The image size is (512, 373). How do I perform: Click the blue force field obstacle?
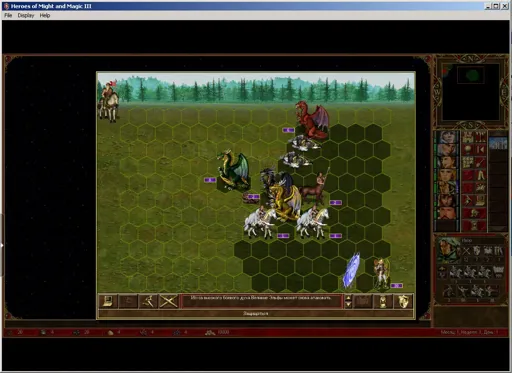[351, 270]
